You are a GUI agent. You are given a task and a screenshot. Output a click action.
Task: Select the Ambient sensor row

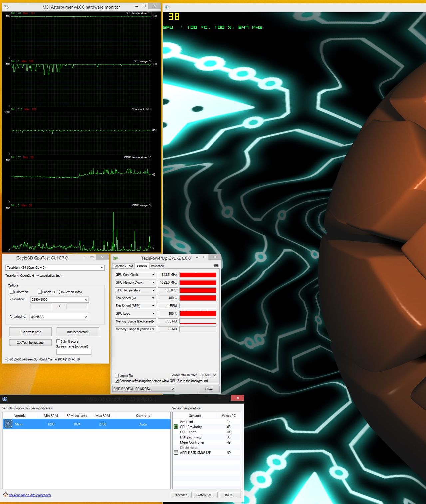pyautogui.click(x=207, y=422)
